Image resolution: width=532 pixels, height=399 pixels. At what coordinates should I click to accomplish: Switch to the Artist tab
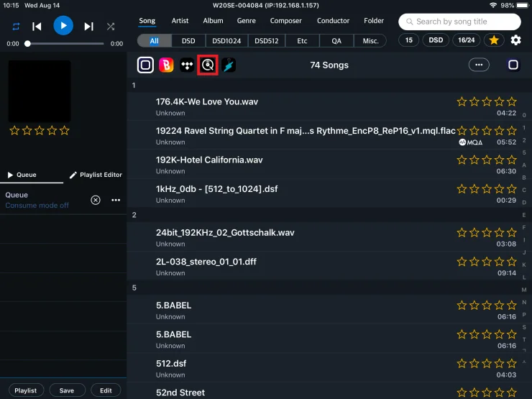[180, 21]
